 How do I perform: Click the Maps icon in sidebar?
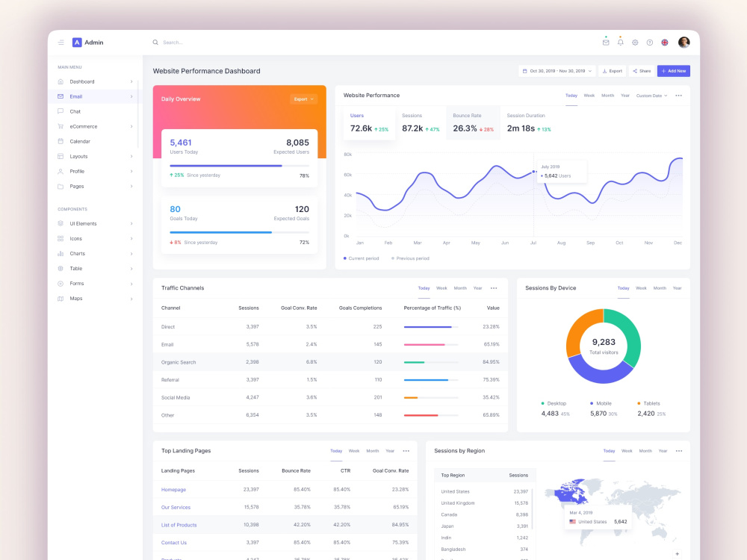(x=61, y=299)
